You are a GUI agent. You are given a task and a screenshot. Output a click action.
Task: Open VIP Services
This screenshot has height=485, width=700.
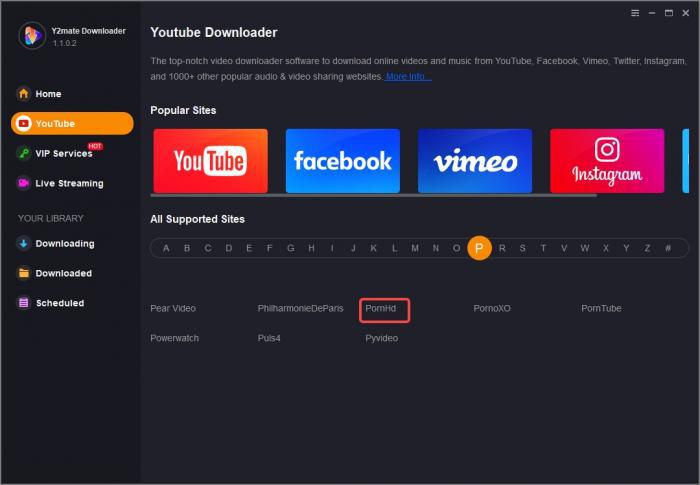[64, 153]
